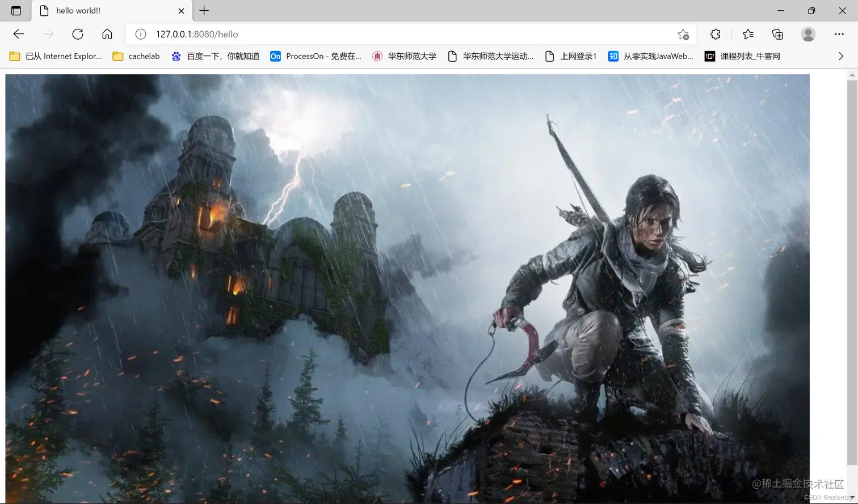Close the hello world!! tab
This screenshot has height=504, width=858.
click(181, 11)
